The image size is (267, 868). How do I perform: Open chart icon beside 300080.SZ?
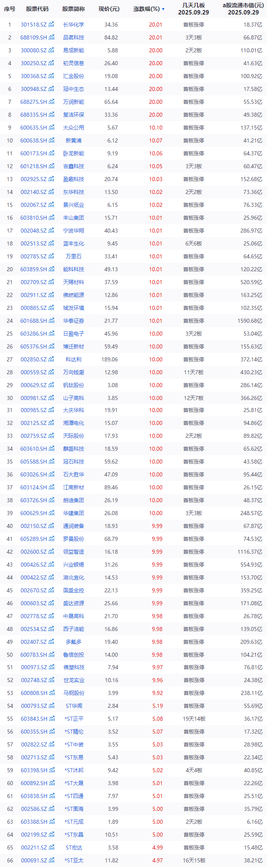coord(51,50)
